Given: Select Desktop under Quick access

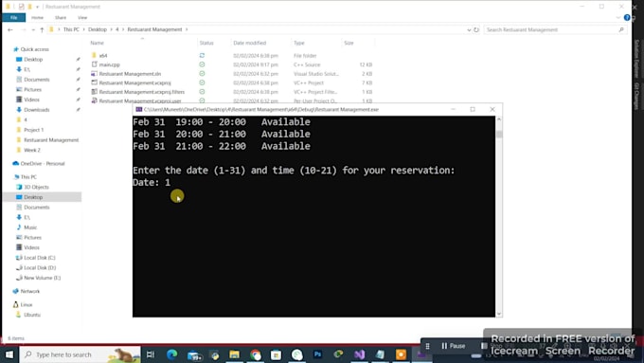Looking at the screenshot, I should pyautogui.click(x=33, y=60).
